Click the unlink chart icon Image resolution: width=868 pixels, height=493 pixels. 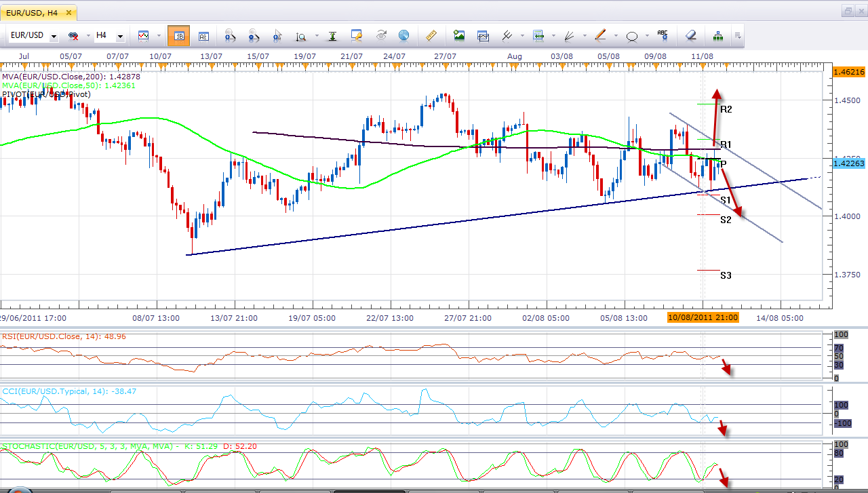click(x=72, y=35)
